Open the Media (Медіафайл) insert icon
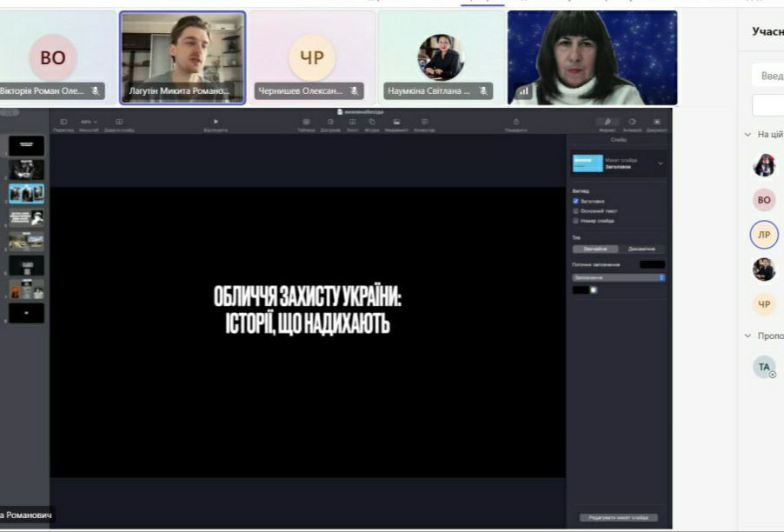 [x=395, y=121]
